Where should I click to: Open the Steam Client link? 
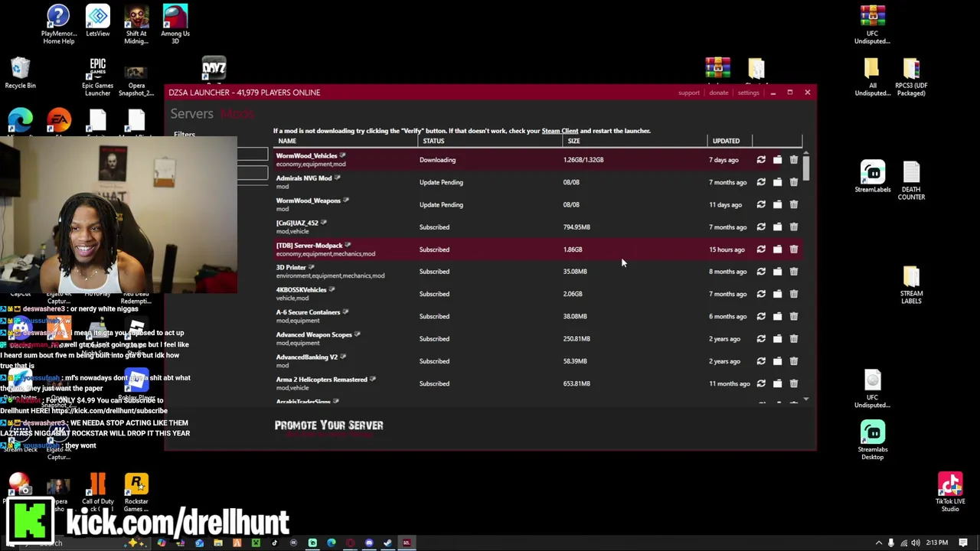click(x=560, y=131)
